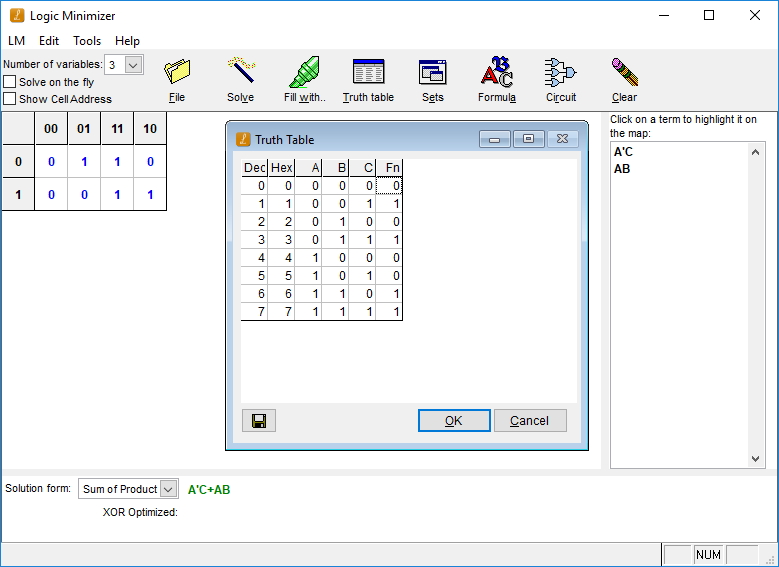
Task: Show the Circuit diagram tool
Action: (561, 80)
